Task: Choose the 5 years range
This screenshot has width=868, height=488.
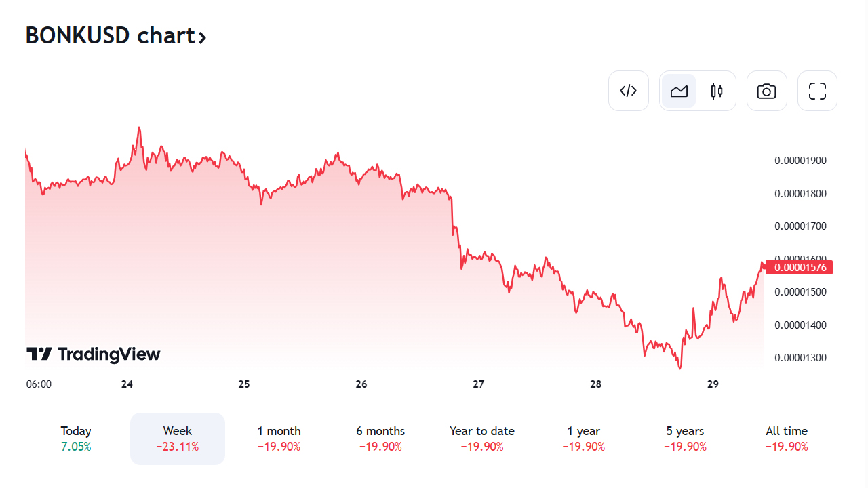Action: [x=685, y=439]
